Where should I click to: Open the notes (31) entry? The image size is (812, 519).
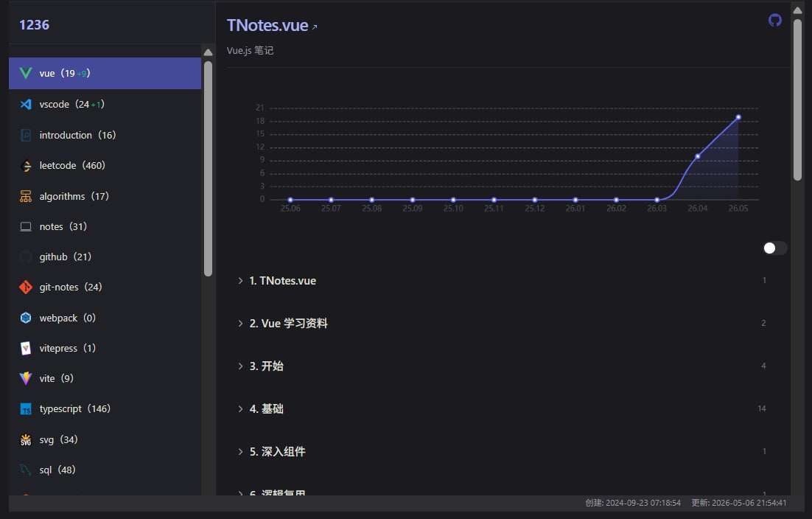tap(105, 227)
